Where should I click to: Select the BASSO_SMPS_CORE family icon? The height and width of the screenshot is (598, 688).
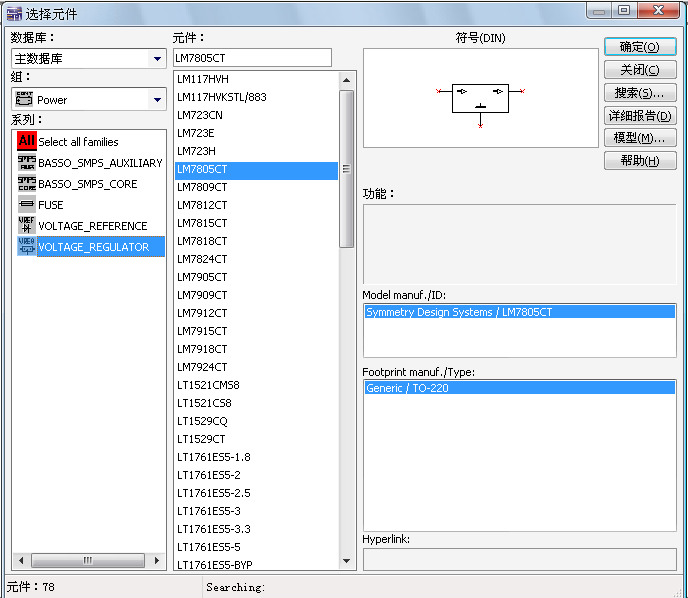pyautogui.click(x=26, y=184)
